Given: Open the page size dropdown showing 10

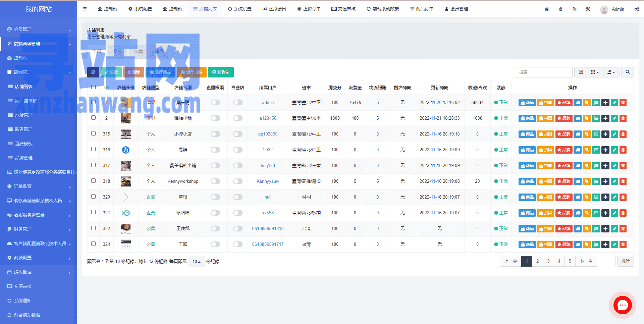Looking at the screenshot, I should [196, 262].
